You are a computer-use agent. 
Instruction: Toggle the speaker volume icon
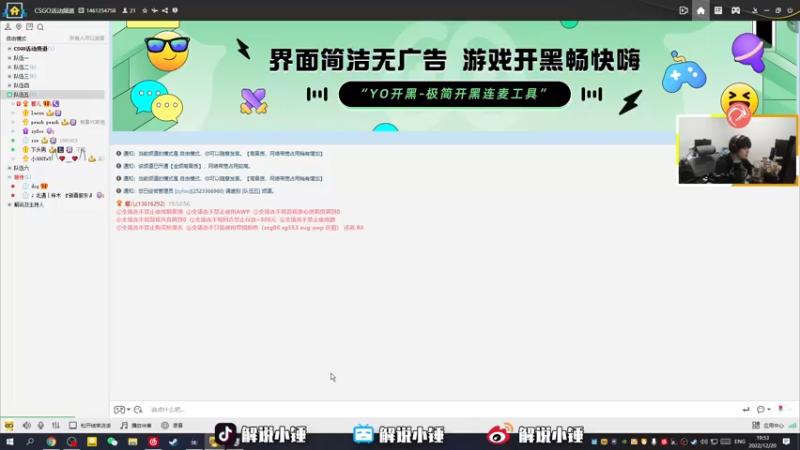click(27, 426)
